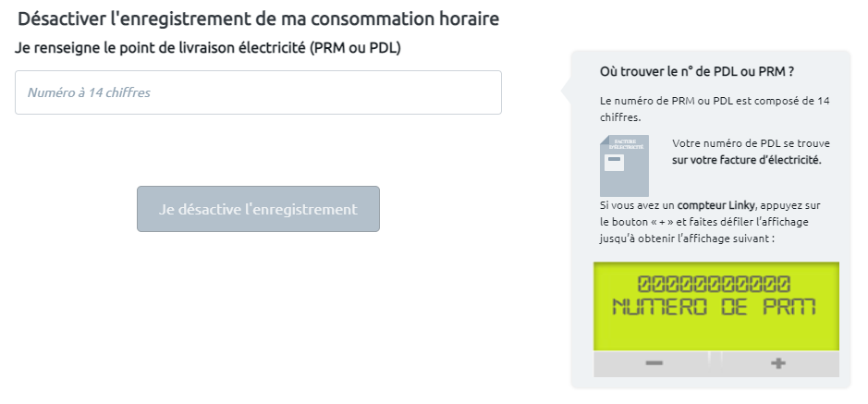Click the plus button on Linky meter
The width and height of the screenshot is (868, 404).
[x=777, y=363]
